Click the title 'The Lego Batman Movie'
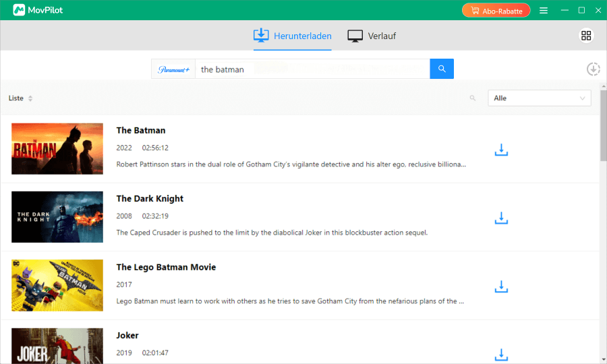This screenshot has width=607, height=364. pos(166,268)
